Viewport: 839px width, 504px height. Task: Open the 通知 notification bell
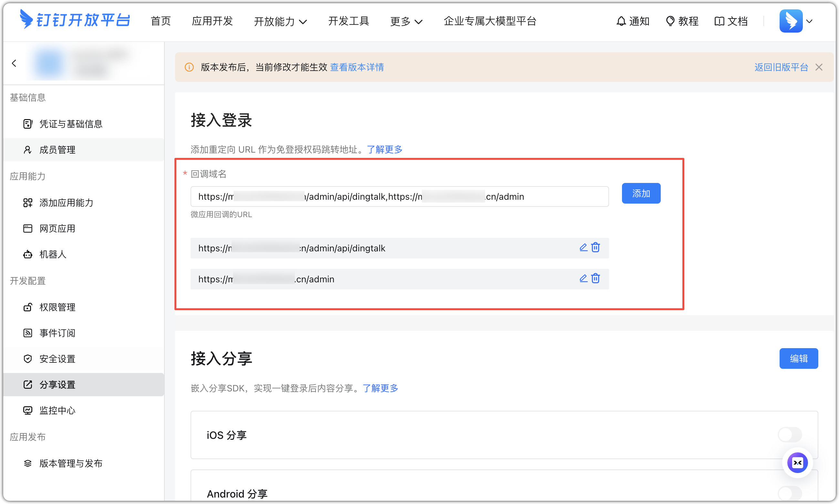(632, 21)
